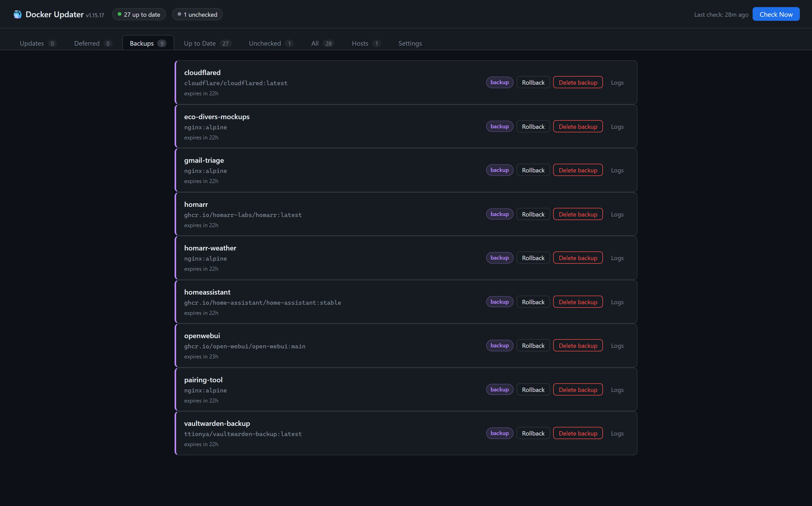The width and height of the screenshot is (812, 506).
Task: Click the 'Last check: 28m ago' text
Action: point(721,15)
